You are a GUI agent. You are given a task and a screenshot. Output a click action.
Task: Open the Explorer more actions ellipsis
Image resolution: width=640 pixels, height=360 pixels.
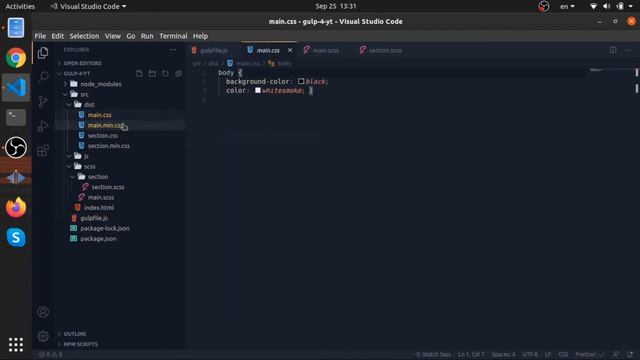173,50
